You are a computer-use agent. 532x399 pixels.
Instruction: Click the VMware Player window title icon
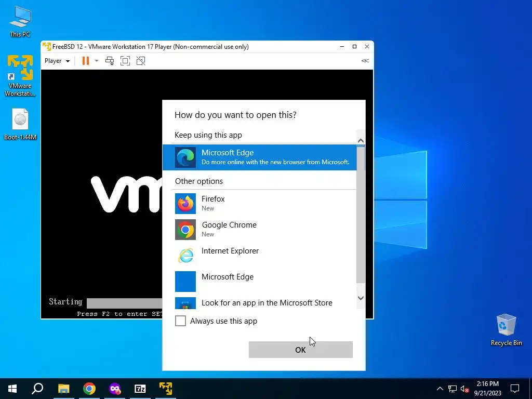[x=47, y=46]
